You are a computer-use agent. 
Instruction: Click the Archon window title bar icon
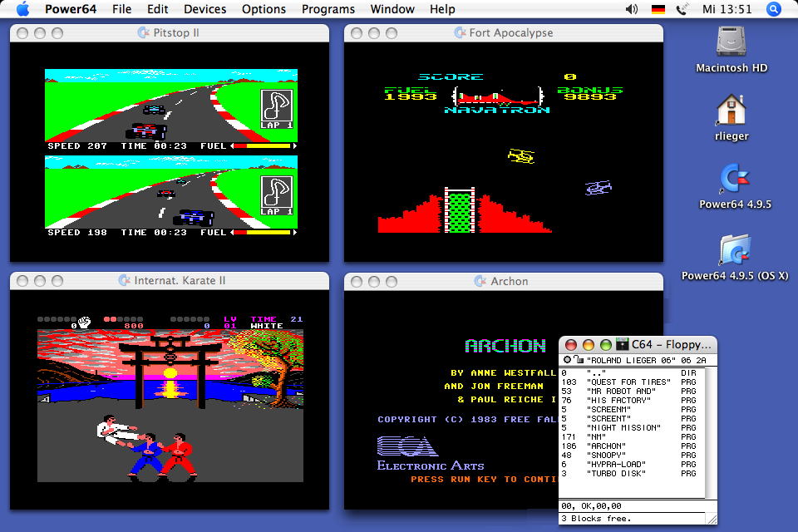coord(480,281)
